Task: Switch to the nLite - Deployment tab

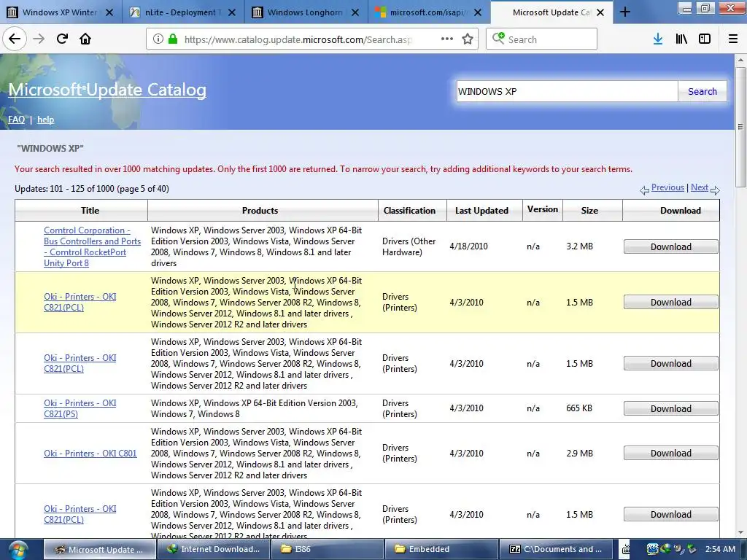Action: [183, 12]
